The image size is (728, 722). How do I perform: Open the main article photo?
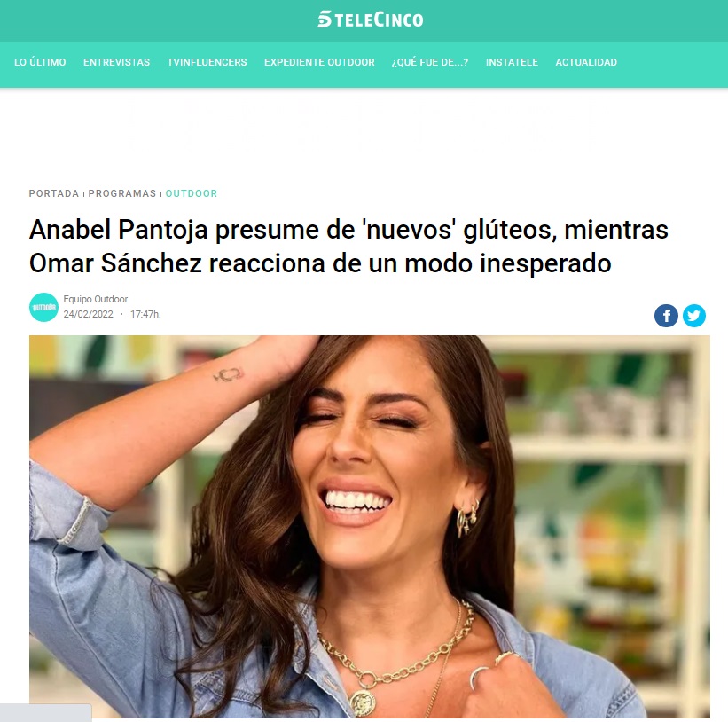(370, 527)
